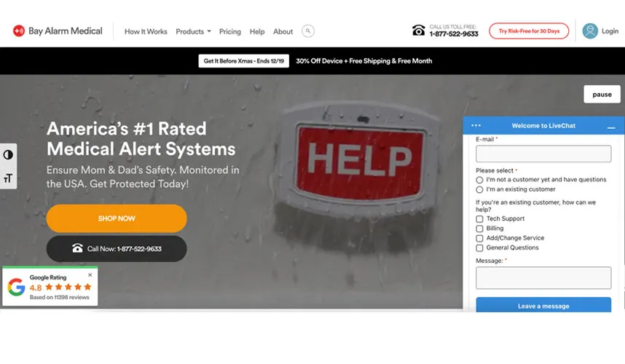The width and height of the screenshot is (625, 364).
Task: Minimize the LiveChat window
Action: click(611, 127)
